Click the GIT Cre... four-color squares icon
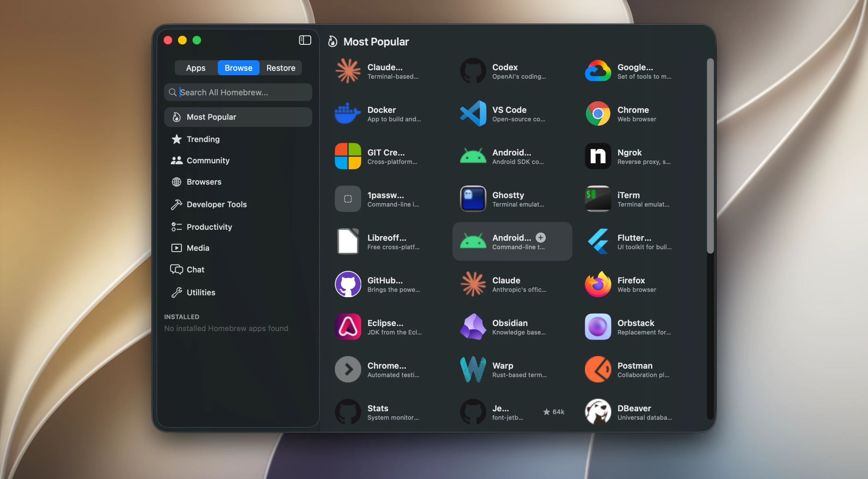Image resolution: width=868 pixels, height=479 pixels. pos(348,156)
